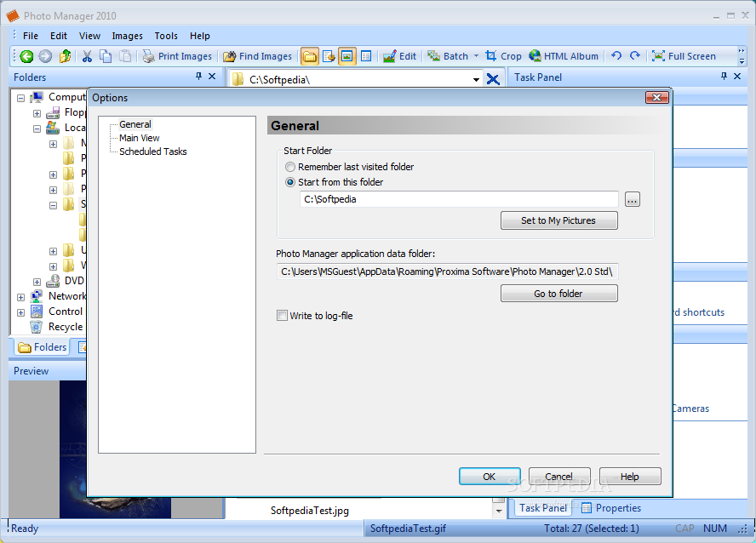Click Go to folder button
The width and height of the screenshot is (756, 543).
tap(558, 294)
